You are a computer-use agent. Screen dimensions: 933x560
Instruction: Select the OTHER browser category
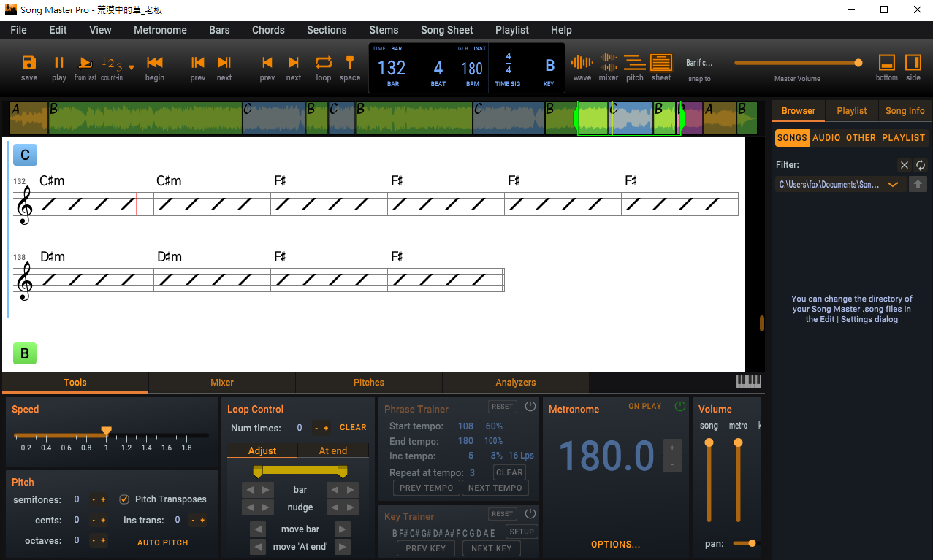coord(861,137)
